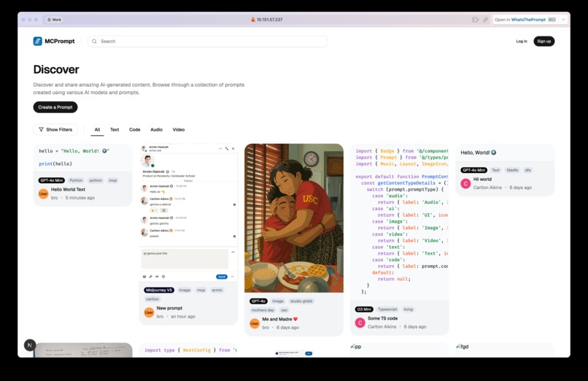This screenshot has width=588, height=381.
Task: Open the Next.js dev tools N badge
Action: pos(30,345)
